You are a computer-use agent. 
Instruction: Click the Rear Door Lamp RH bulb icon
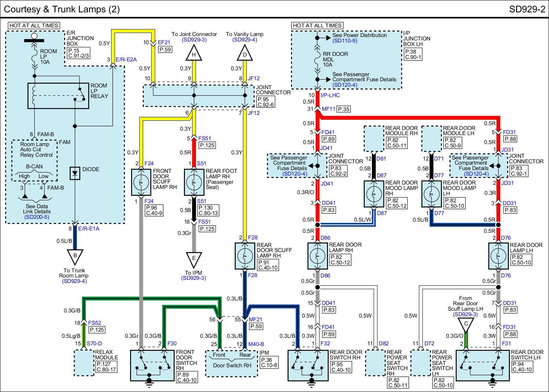click(x=318, y=256)
